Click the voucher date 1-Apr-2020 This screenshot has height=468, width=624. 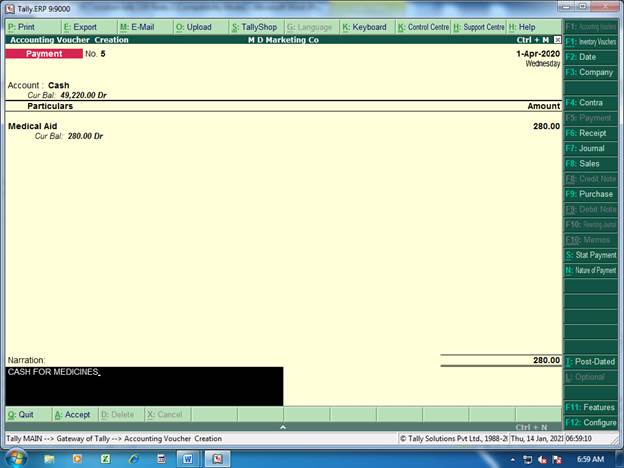coord(538,54)
